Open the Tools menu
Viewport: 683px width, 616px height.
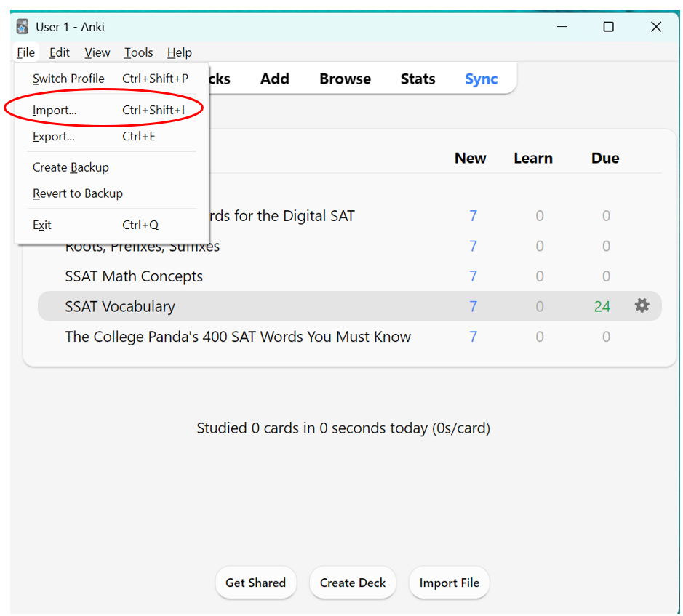tap(138, 52)
